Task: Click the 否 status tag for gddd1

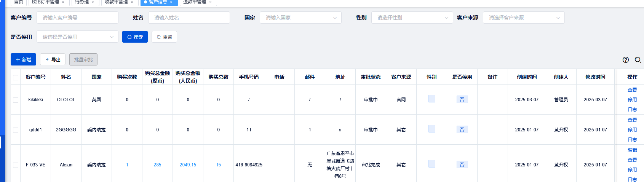Action: (x=462, y=130)
